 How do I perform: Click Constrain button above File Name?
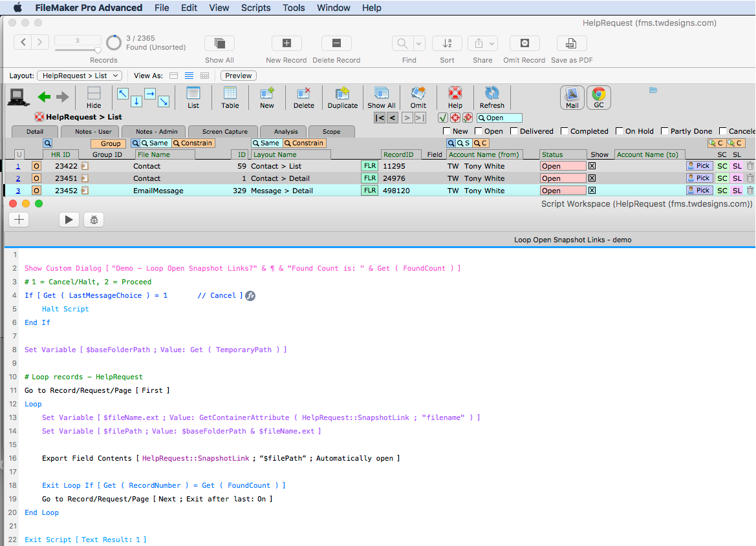(x=193, y=143)
